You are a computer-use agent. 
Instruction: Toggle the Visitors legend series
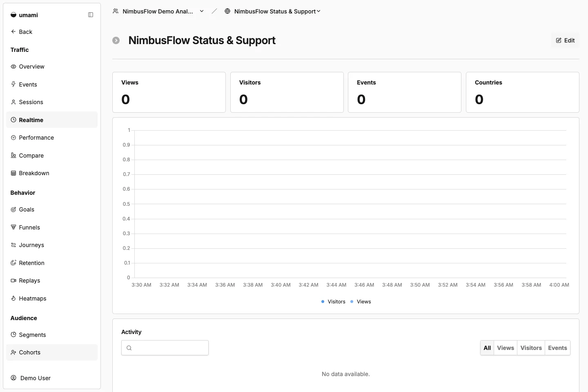[x=333, y=302]
